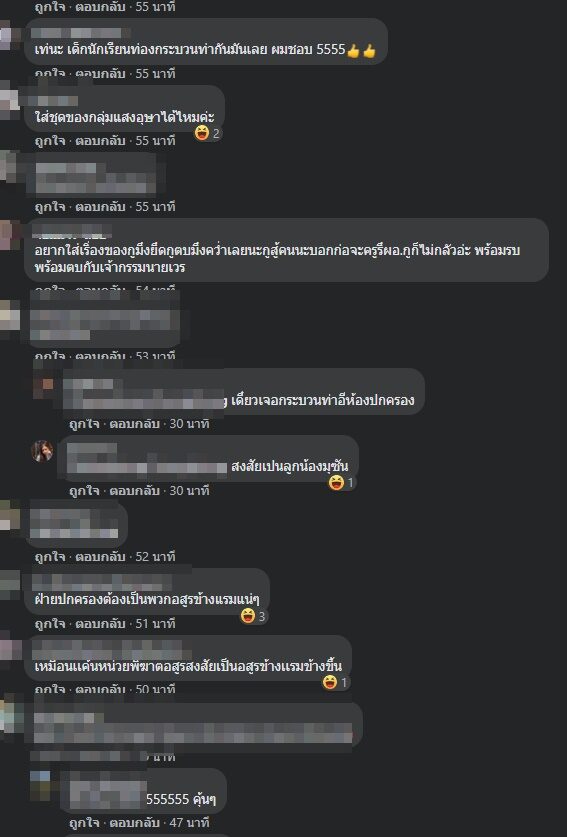Open the haha reaction on the หน่วยพิฆาตอสูร comment

[x=336, y=682]
